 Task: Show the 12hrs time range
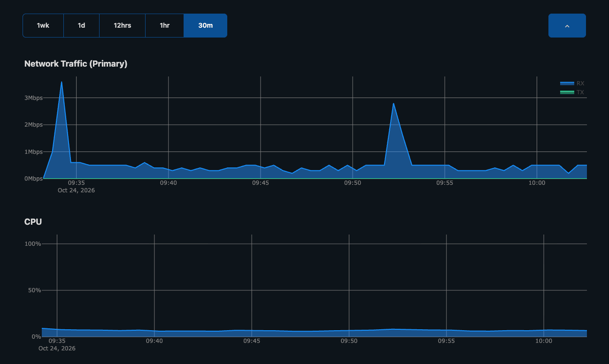(x=122, y=25)
